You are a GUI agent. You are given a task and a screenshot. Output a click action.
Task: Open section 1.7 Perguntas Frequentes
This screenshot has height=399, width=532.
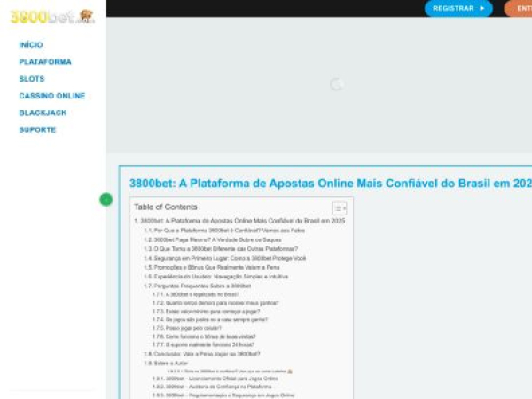[x=197, y=286]
